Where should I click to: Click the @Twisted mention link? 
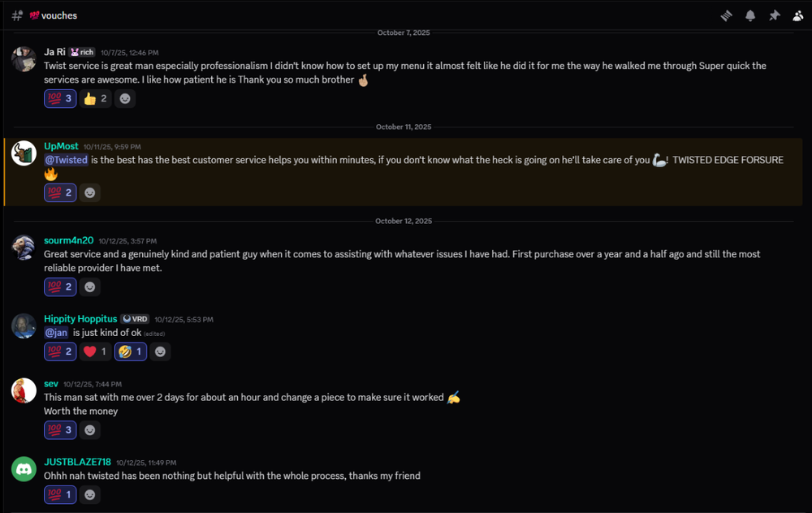pos(66,160)
